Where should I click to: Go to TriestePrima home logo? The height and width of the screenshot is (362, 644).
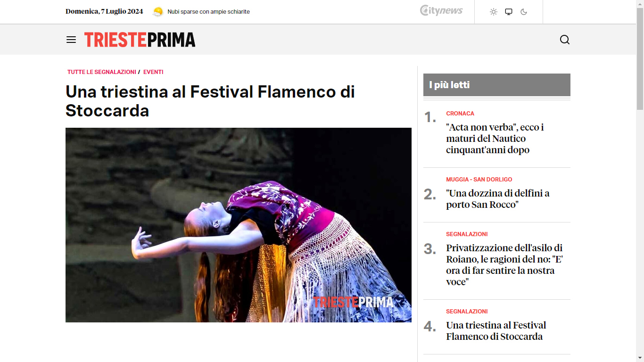[140, 40]
